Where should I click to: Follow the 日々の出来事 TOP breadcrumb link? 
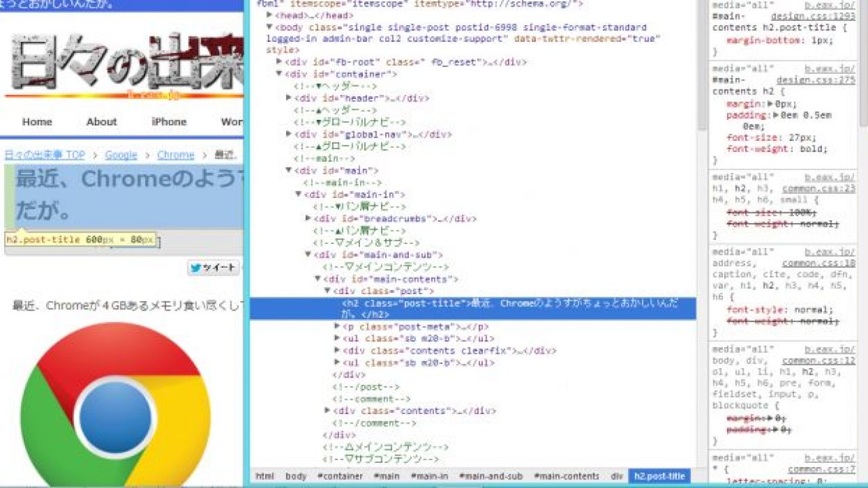pos(45,155)
